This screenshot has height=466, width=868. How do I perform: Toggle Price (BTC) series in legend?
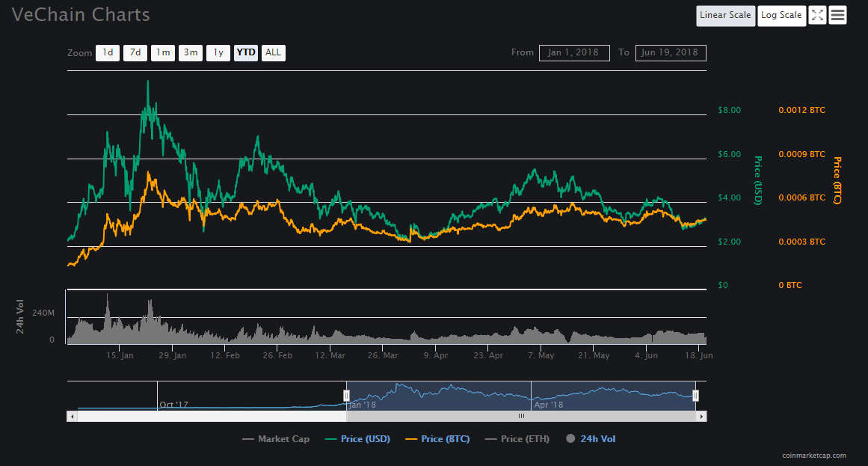click(437, 439)
